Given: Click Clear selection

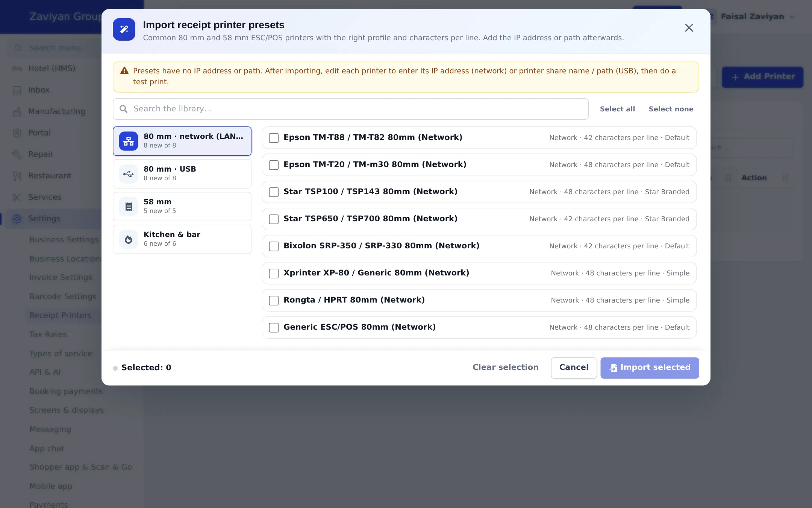Looking at the screenshot, I should coord(506,367).
